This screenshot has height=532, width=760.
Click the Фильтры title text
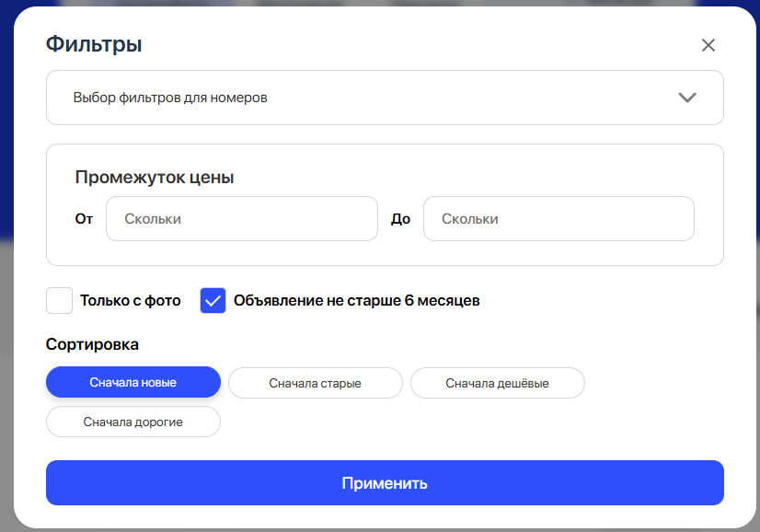tap(94, 44)
